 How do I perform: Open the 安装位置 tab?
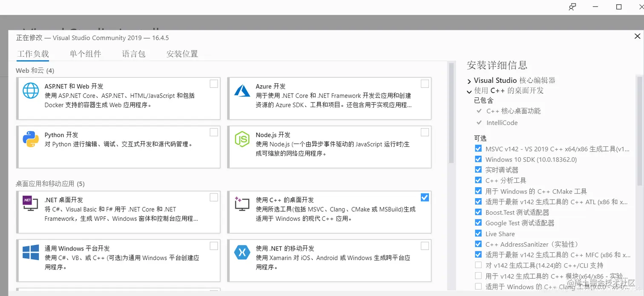182,54
